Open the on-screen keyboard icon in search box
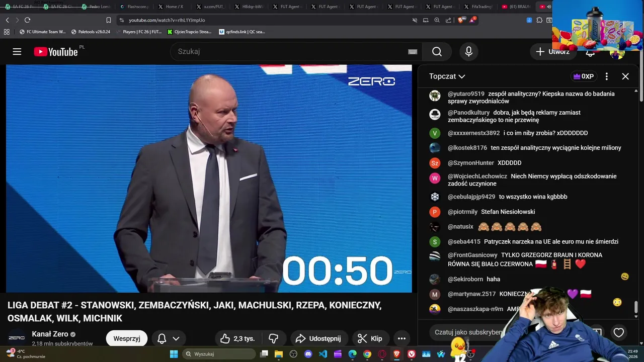Screen dimensions: 644x362 [413, 52]
